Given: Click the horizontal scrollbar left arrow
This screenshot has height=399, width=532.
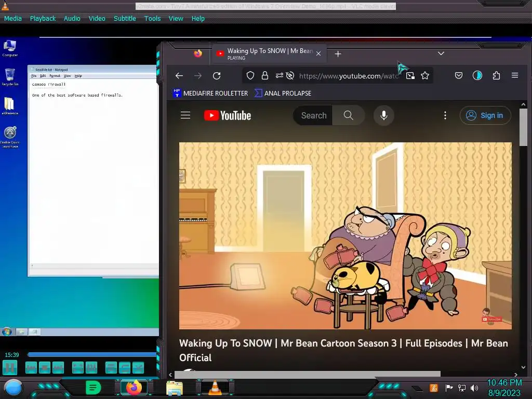Looking at the screenshot, I should (x=170, y=375).
